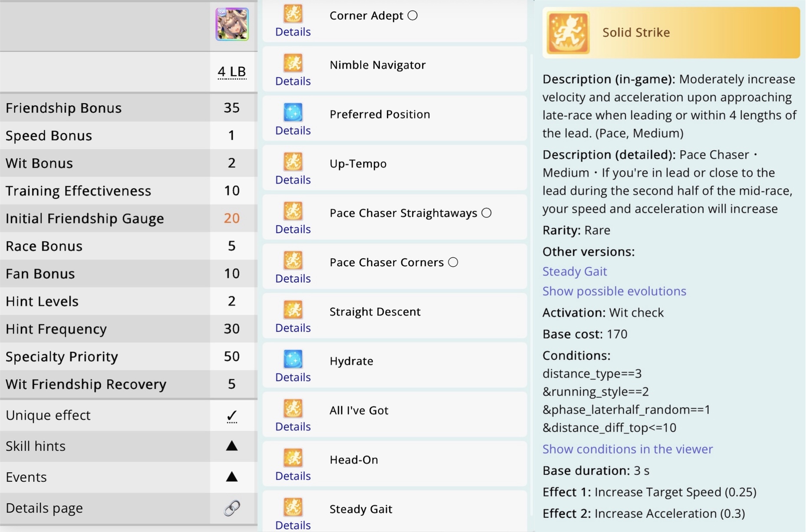
Task: Open Details for Head-On
Action: click(293, 476)
